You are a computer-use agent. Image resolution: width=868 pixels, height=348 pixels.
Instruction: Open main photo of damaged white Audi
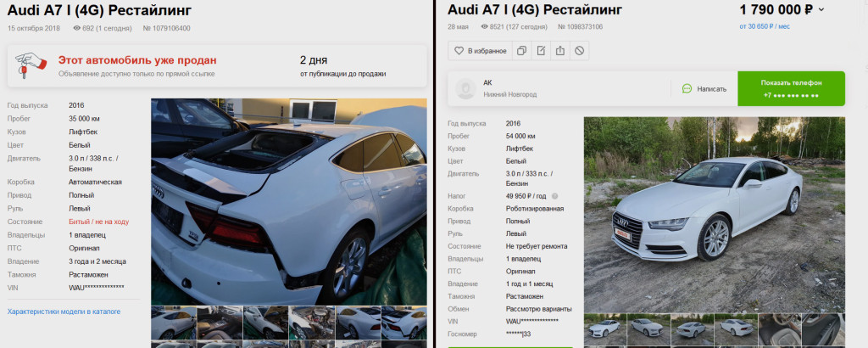(x=288, y=202)
